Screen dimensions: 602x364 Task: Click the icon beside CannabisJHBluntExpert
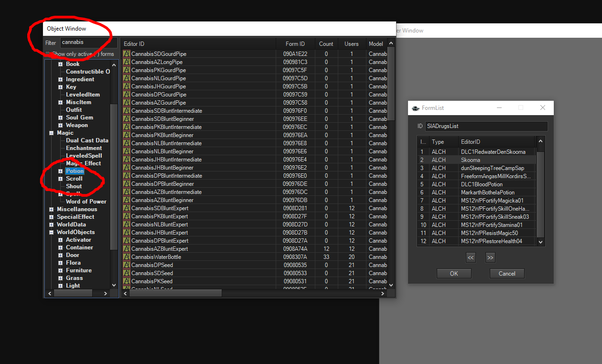coord(127,233)
